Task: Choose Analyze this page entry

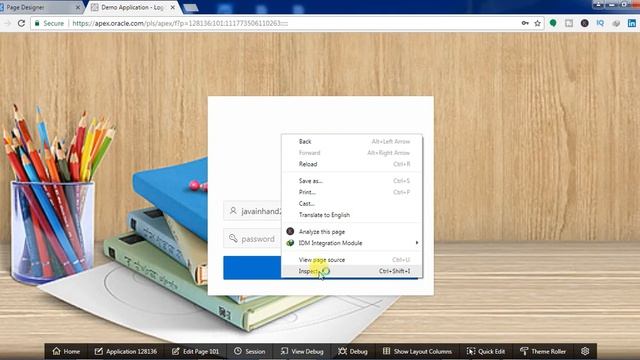Action: coord(351,231)
